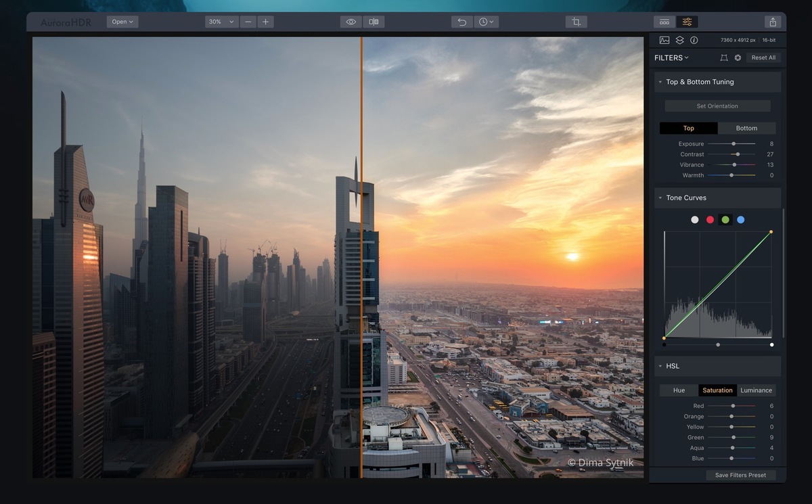
Task: Select the red curve channel
Action: pos(710,220)
